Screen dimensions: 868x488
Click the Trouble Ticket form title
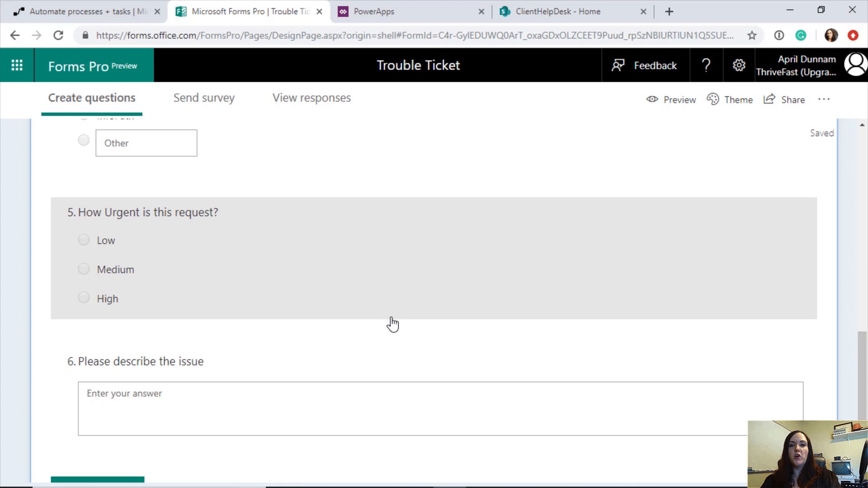click(418, 66)
